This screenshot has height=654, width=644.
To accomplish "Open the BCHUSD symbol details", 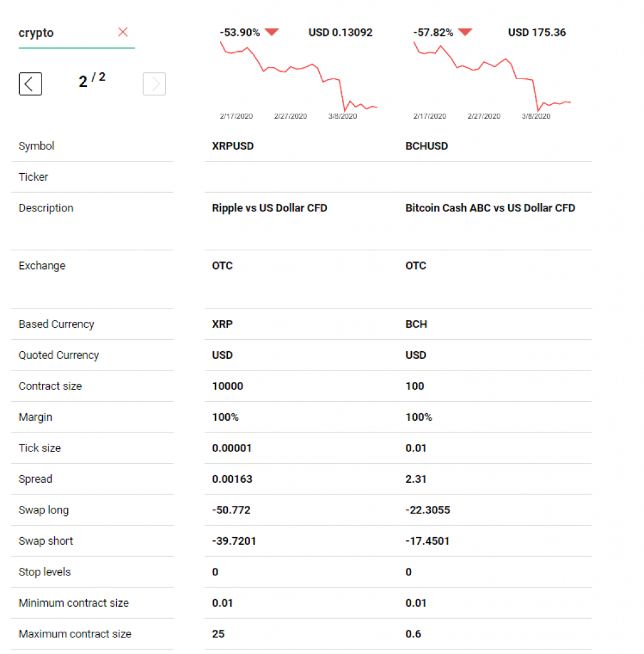I will pos(426,146).
